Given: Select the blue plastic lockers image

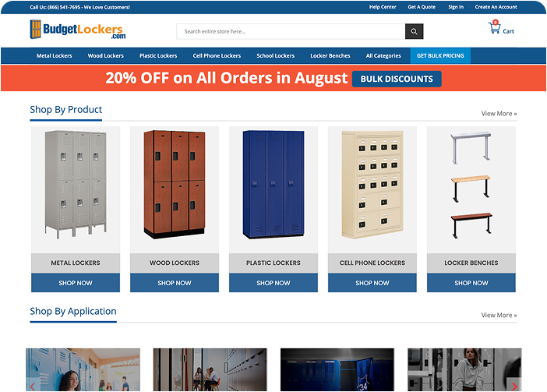Looking at the screenshot, I should 273,185.
